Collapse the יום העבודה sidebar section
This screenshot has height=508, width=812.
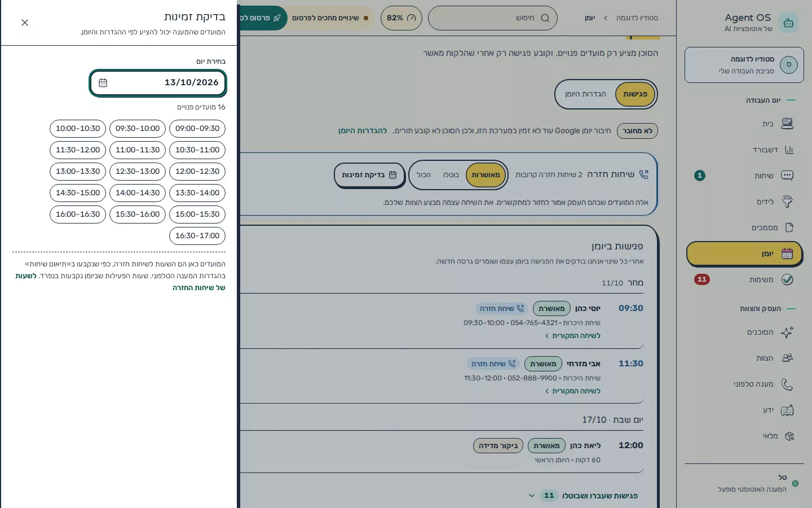[x=771, y=100]
